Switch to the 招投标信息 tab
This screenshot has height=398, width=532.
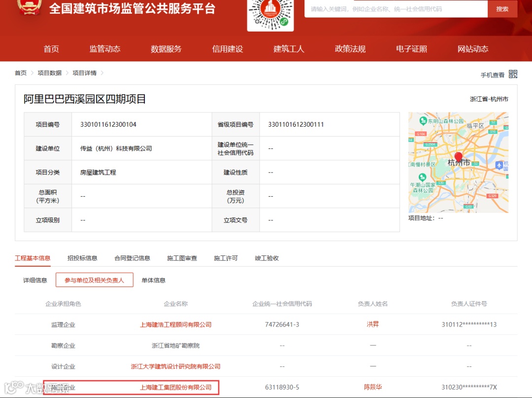[x=82, y=258]
